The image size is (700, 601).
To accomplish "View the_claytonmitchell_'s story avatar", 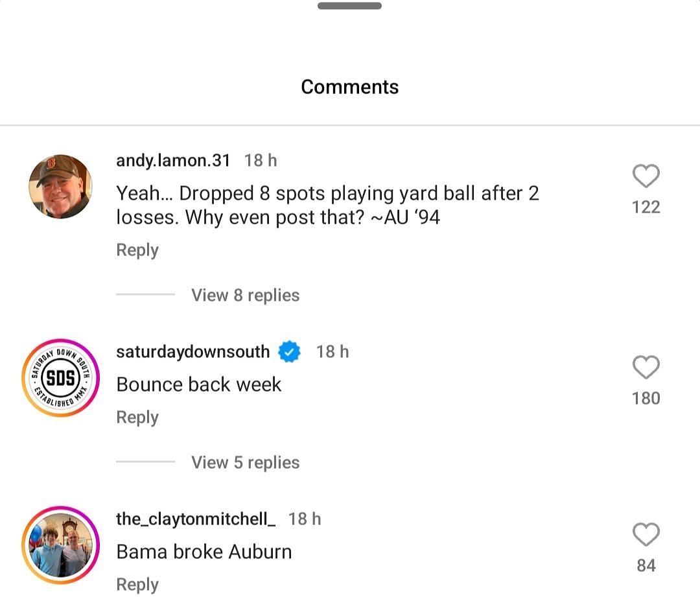I will point(60,545).
